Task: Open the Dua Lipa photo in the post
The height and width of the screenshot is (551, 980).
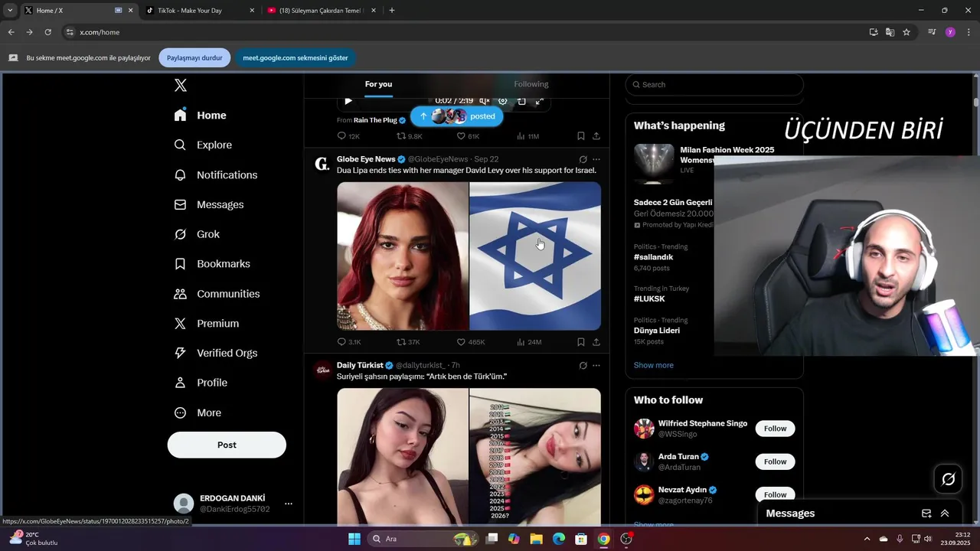Action: 403,256
